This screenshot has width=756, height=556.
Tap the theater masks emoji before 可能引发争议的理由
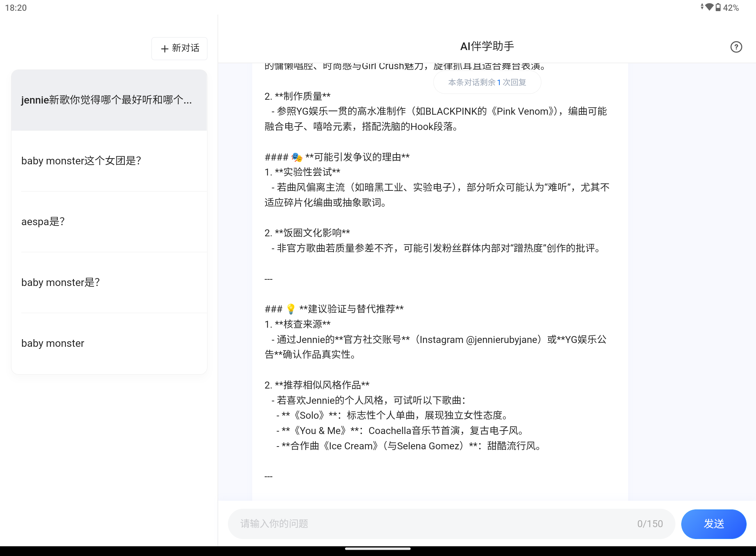click(297, 157)
